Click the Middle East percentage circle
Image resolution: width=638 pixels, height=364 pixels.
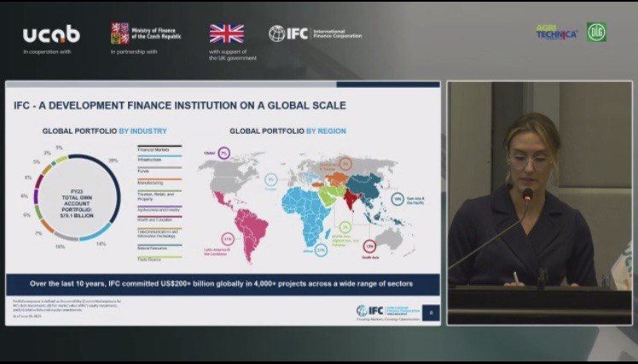point(345,227)
